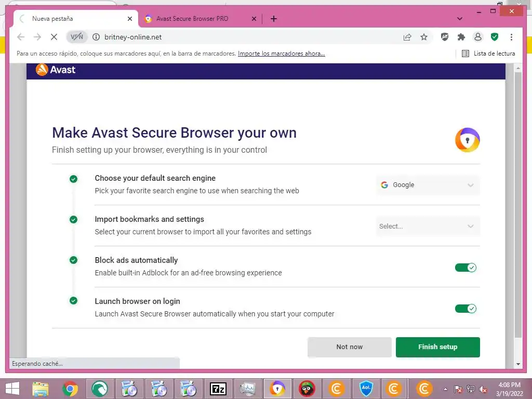Click the Choose your default search engine label

[155, 178]
